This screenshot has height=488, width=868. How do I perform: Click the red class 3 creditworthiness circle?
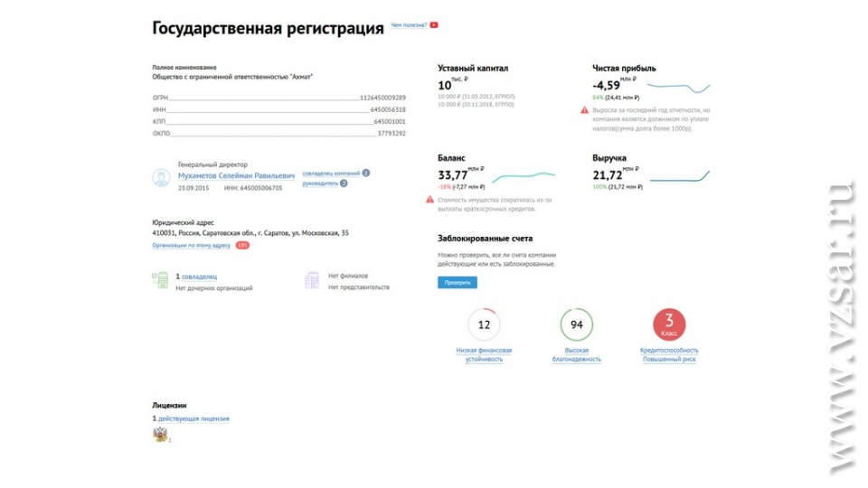click(x=669, y=324)
